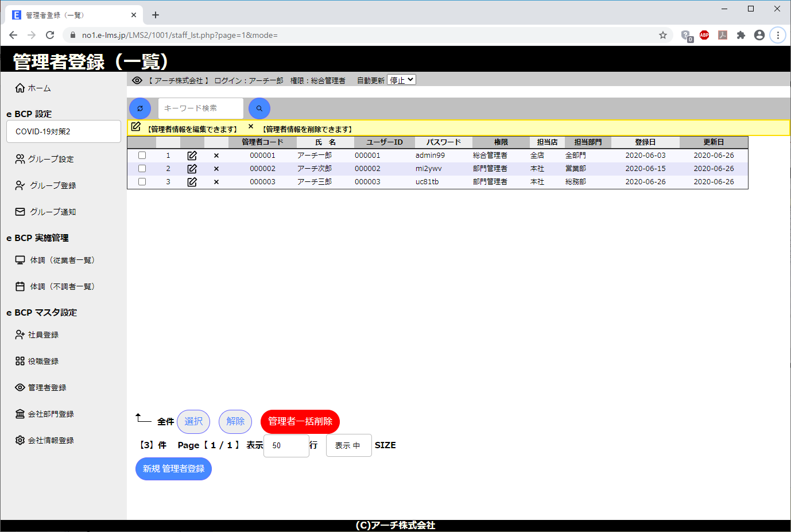
Task: Check the checkbox for row 1
Action: point(142,156)
